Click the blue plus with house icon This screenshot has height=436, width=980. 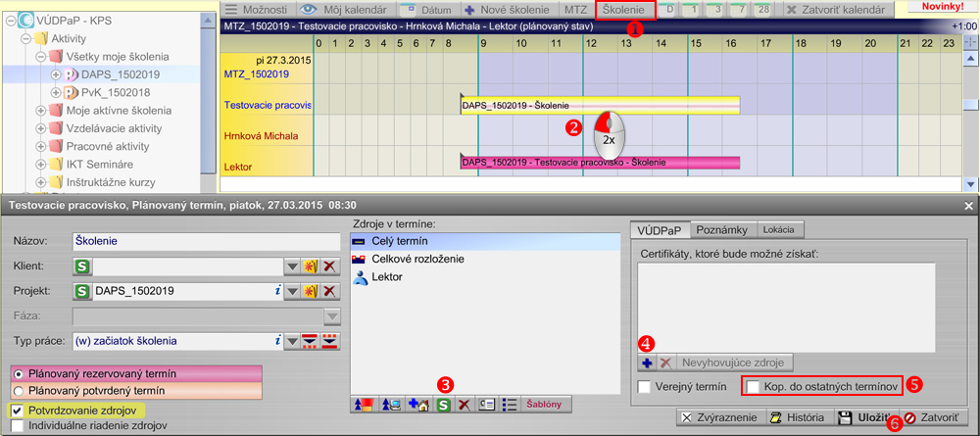click(x=419, y=404)
